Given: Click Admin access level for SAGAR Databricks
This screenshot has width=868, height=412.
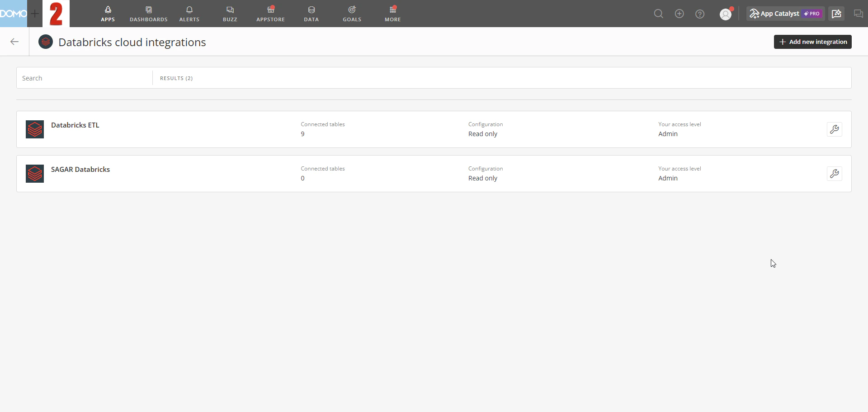Looking at the screenshot, I should tap(668, 178).
